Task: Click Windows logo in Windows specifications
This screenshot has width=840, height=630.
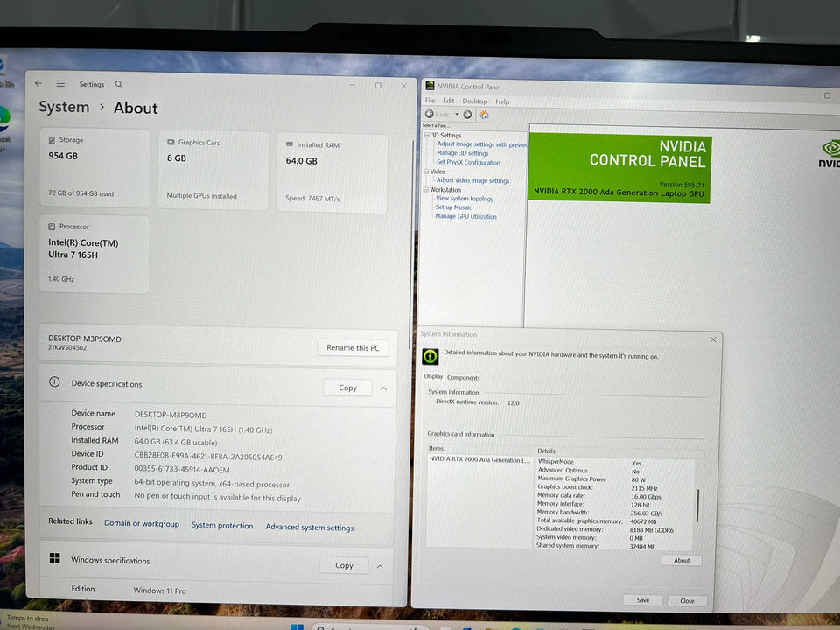Action: [54, 558]
